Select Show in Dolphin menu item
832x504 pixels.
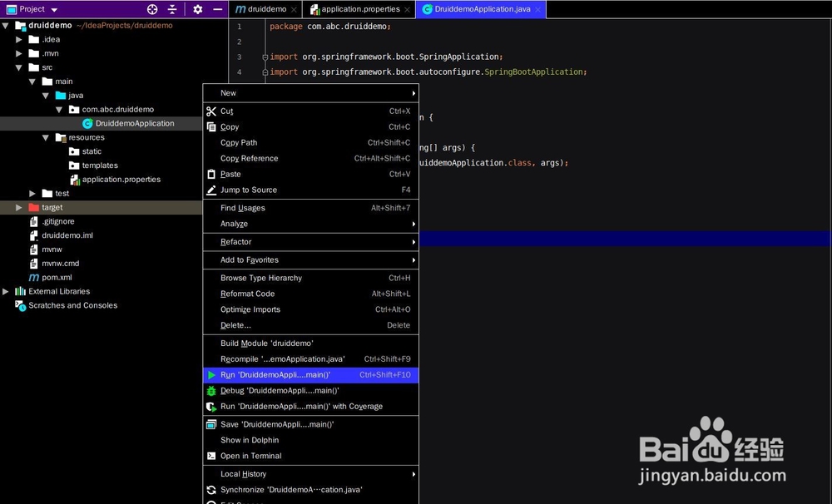[311, 440]
